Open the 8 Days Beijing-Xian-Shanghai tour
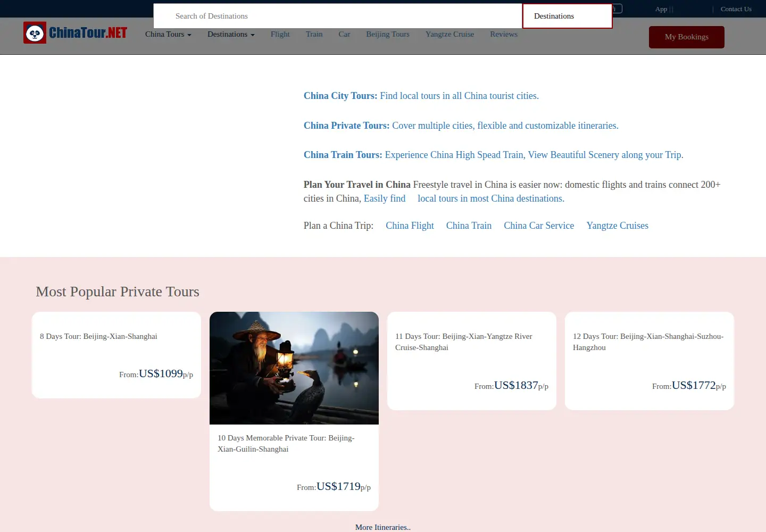The width and height of the screenshot is (766, 532). (98, 336)
